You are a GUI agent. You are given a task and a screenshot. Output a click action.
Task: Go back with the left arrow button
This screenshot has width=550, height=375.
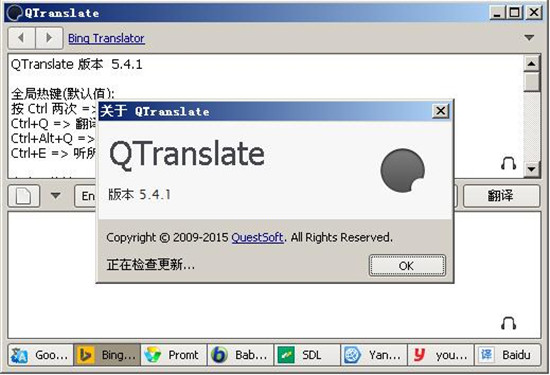(x=21, y=38)
